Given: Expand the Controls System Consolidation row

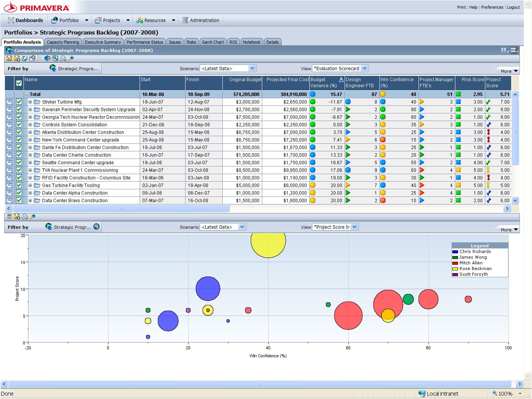Looking at the screenshot, I should tap(30, 125).
